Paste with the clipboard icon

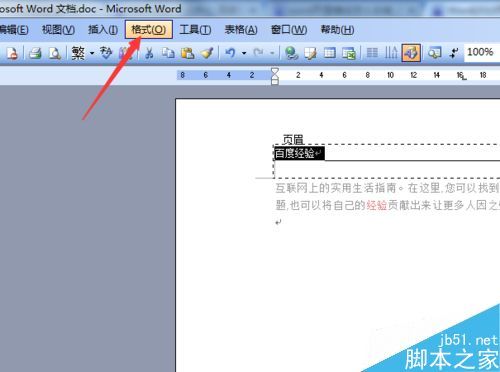tap(188, 53)
